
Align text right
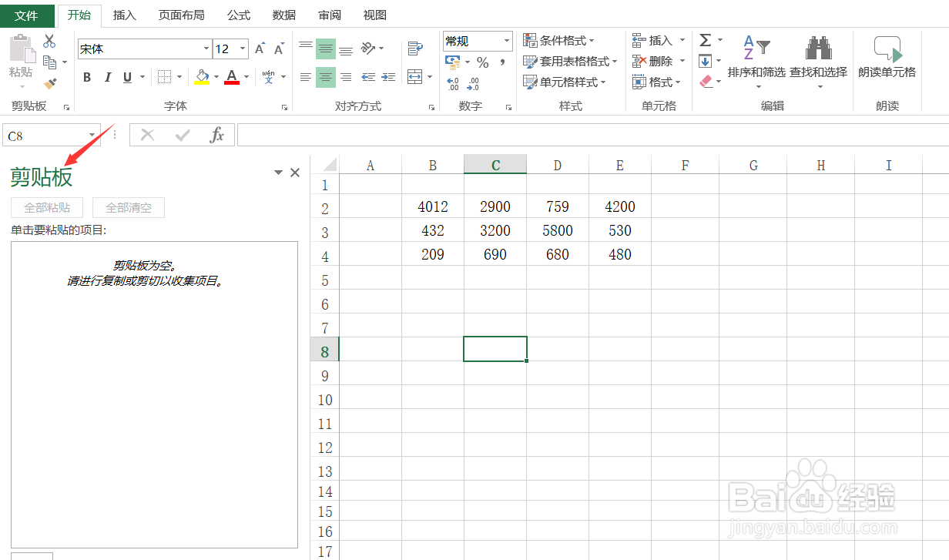(x=346, y=77)
